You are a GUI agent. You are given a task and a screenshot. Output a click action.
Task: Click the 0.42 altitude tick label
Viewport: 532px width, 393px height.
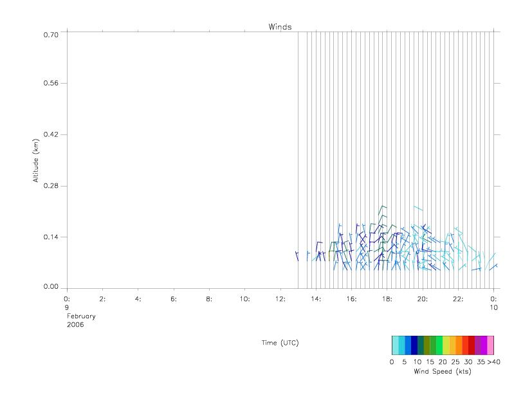(x=51, y=134)
